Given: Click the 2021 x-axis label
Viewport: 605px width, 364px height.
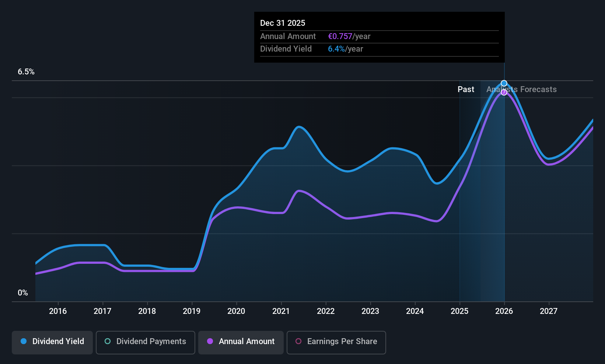Looking at the screenshot, I should [281, 311].
